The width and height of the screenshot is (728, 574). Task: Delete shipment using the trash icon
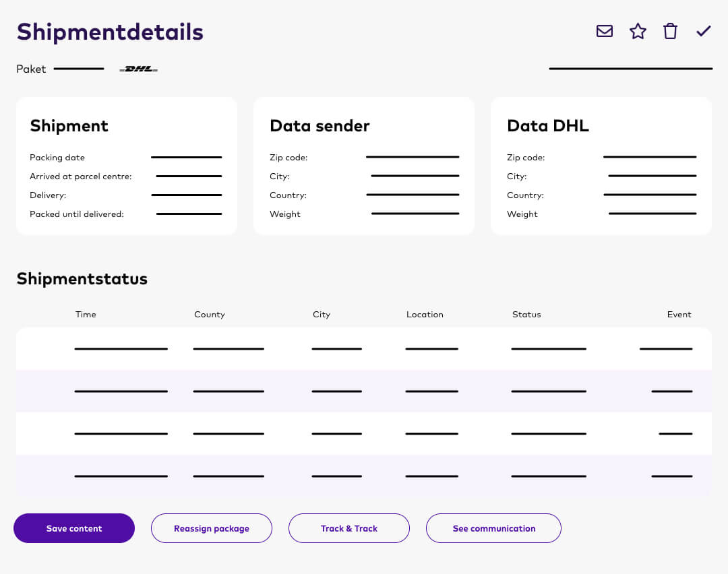coord(670,31)
